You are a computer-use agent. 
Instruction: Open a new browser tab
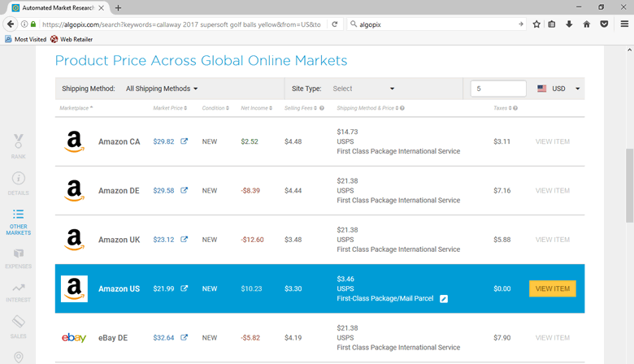[119, 7]
